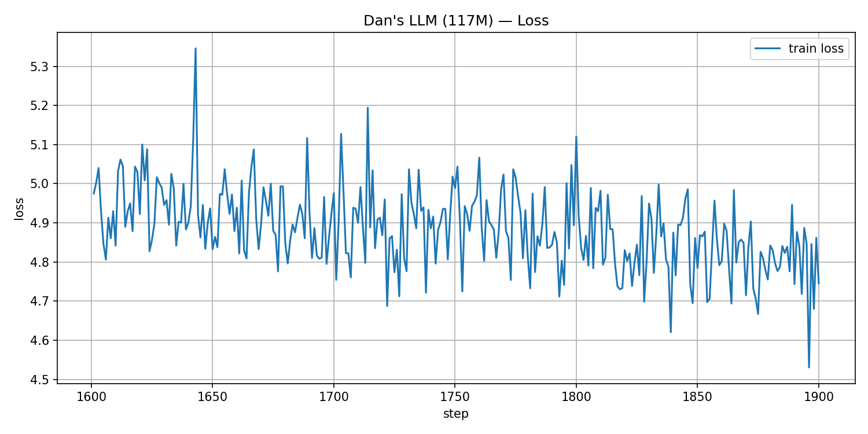Click the plot title "Dan's LLM (117M) — Loss"
Screen dimensions: 868x434
(456, 21)
